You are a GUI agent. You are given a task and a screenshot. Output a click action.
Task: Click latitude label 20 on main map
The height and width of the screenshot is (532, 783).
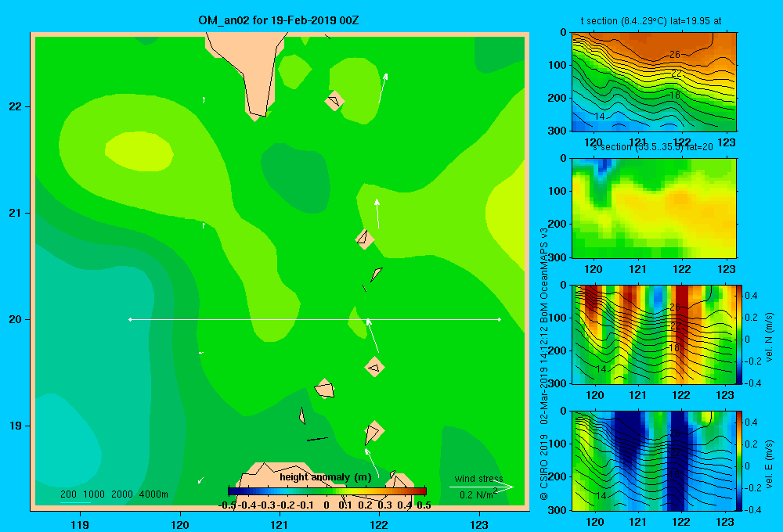point(16,319)
